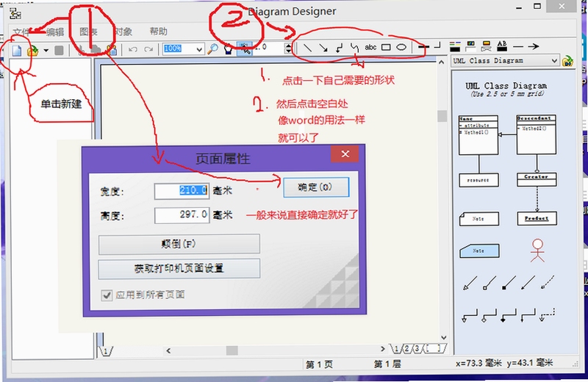Image resolution: width=588 pixels, height=382 pixels.
Task: Open the 图表 menu
Action: coord(88,32)
